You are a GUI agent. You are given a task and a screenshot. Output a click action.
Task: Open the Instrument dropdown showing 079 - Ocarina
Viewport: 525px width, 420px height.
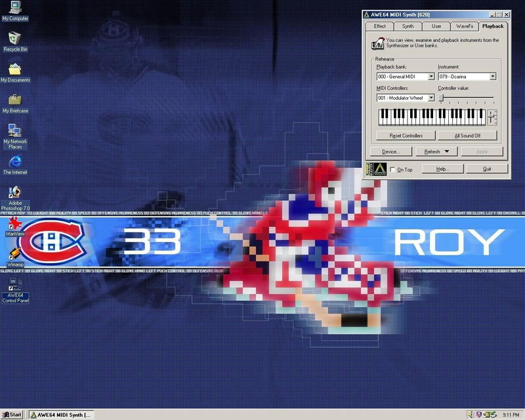(x=493, y=77)
